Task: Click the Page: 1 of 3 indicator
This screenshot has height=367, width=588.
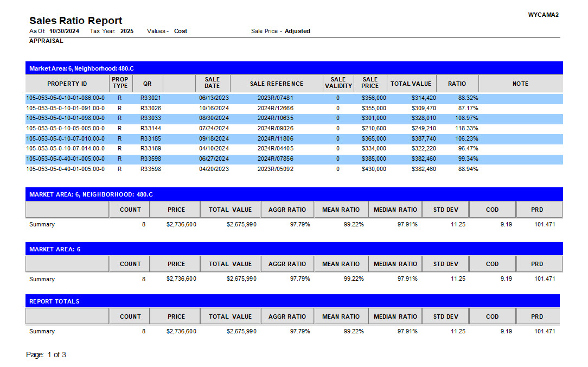Action: pyautogui.click(x=46, y=355)
